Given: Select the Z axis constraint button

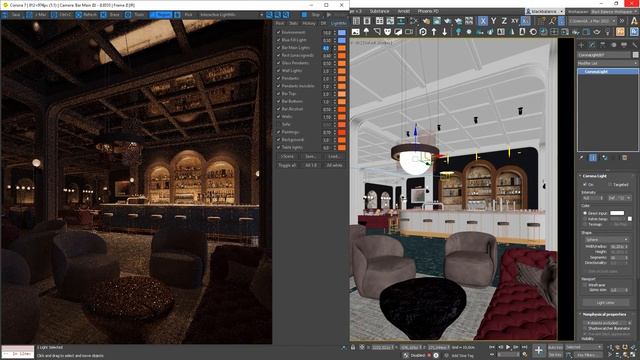Looking at the screenshot, I should (504, 20).
